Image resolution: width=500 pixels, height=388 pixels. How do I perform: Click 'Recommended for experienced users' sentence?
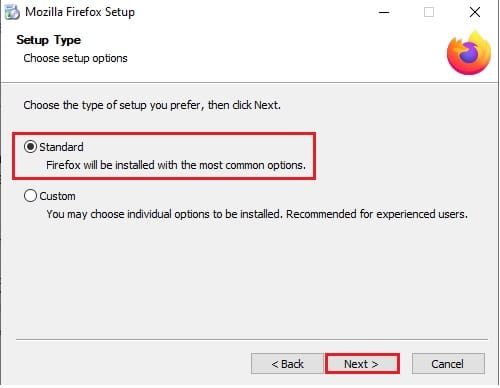(x=377, y=214)
